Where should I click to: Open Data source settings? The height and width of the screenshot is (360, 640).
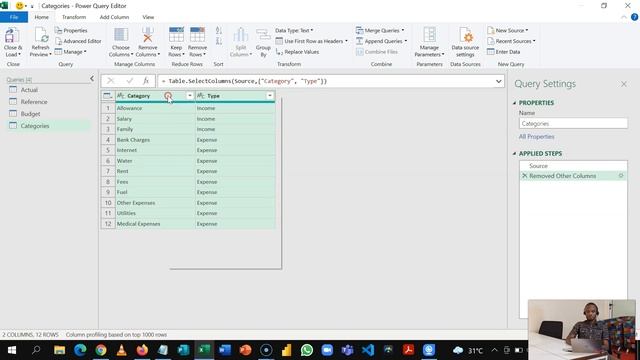(x=465, y=42)
